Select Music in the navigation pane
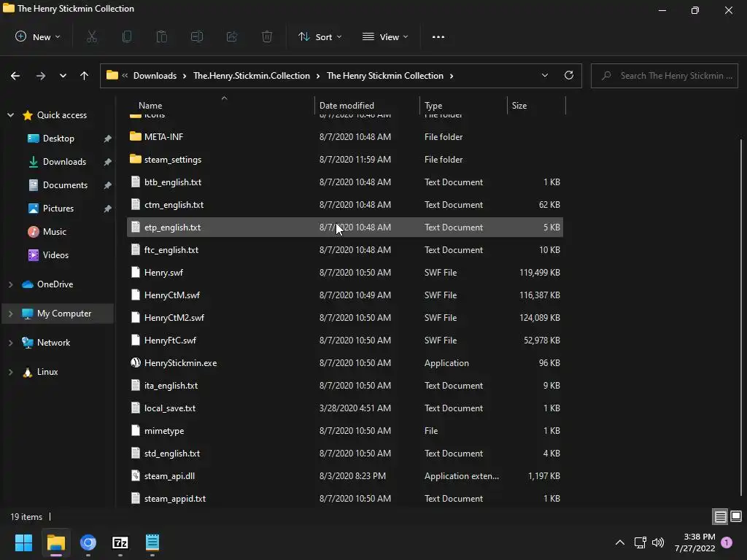The height and width of the screenshot is (560, 747). 54,232
